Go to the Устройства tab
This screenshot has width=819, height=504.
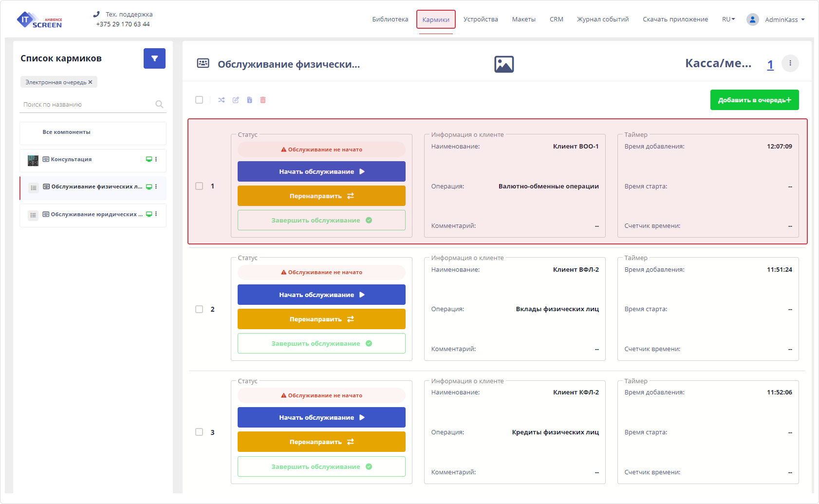[x=481, y=19]
